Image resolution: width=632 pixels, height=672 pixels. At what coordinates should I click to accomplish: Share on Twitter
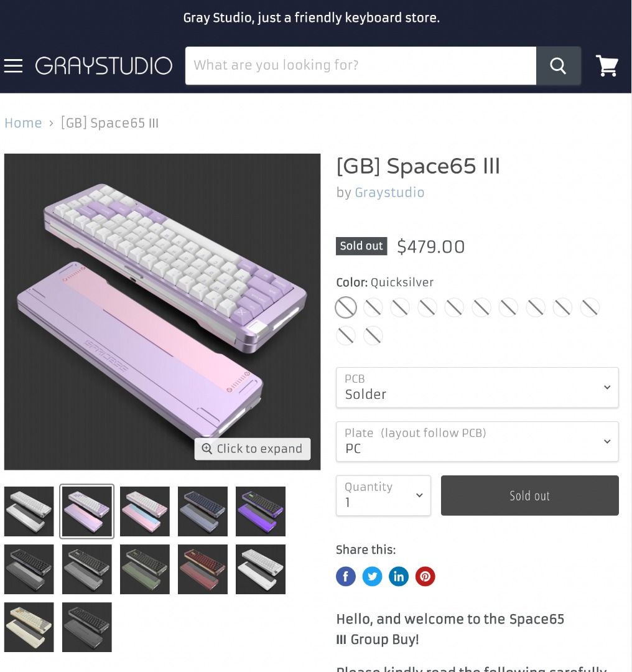tap(373, 576)
